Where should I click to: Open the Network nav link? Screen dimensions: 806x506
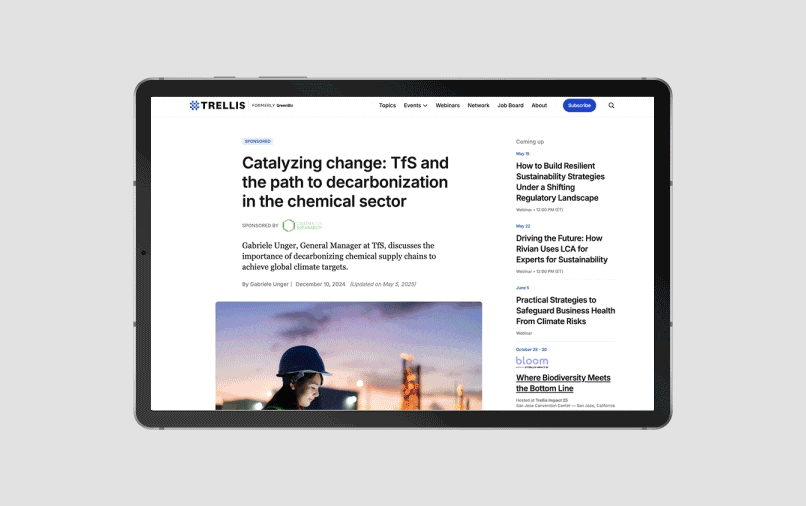pyautogui.click(x=478, y=105)
